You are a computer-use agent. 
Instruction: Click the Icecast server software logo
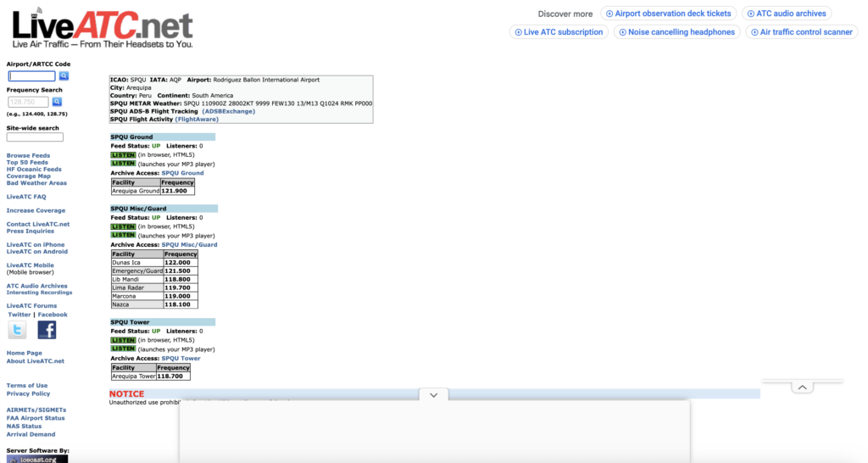[37, 459]
